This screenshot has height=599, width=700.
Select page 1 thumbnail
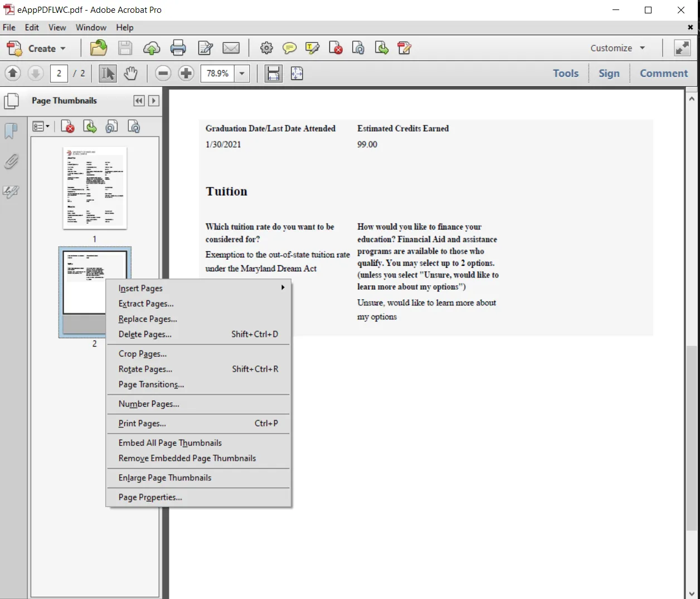coord(95,188)
